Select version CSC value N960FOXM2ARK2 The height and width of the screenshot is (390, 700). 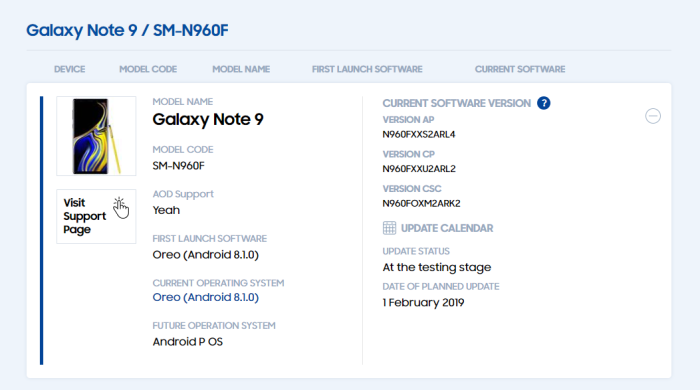click(x=421, y=203)
